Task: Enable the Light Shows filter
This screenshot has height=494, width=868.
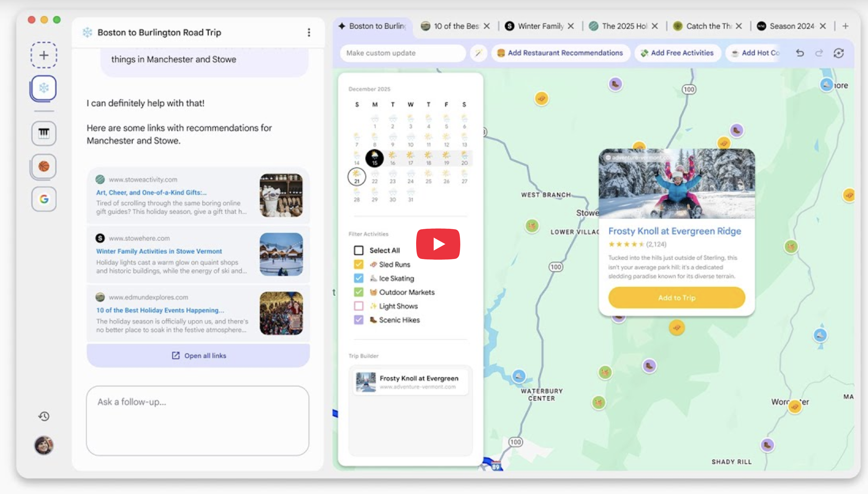Action: click(358, 306)
